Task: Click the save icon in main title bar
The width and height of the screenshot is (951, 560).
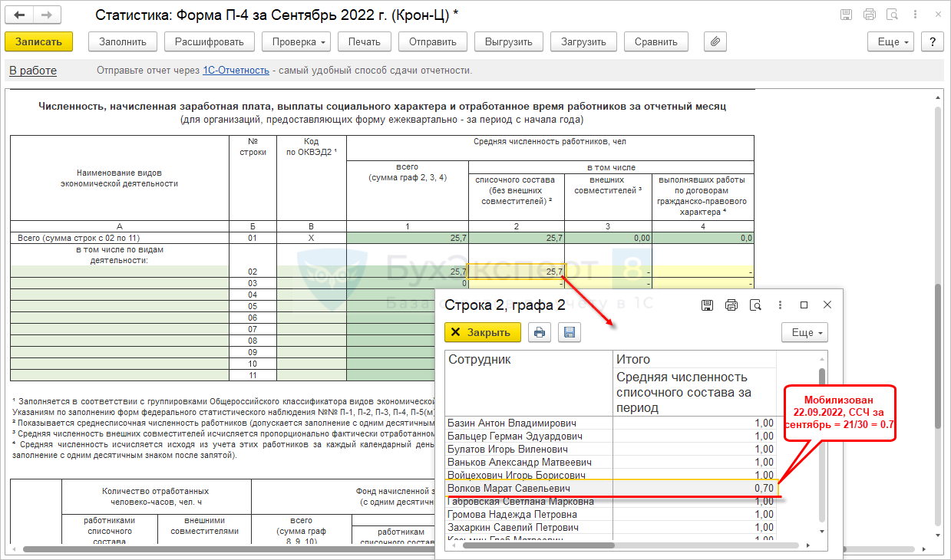Action: tap(846, 15)
